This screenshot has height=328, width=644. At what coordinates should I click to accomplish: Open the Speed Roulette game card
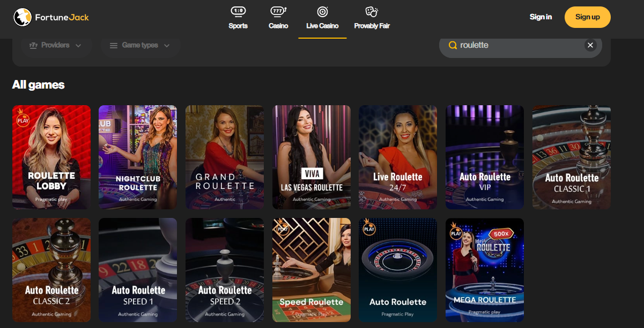312,270
